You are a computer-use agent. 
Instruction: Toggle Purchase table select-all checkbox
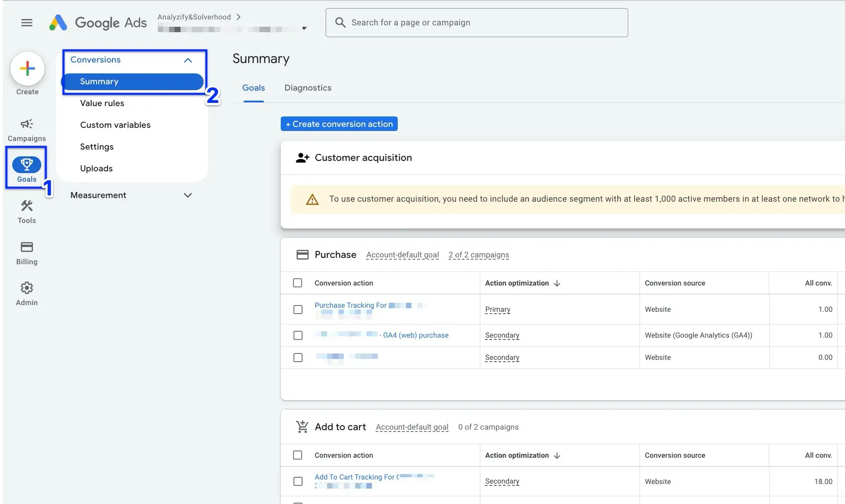(298, 283)
